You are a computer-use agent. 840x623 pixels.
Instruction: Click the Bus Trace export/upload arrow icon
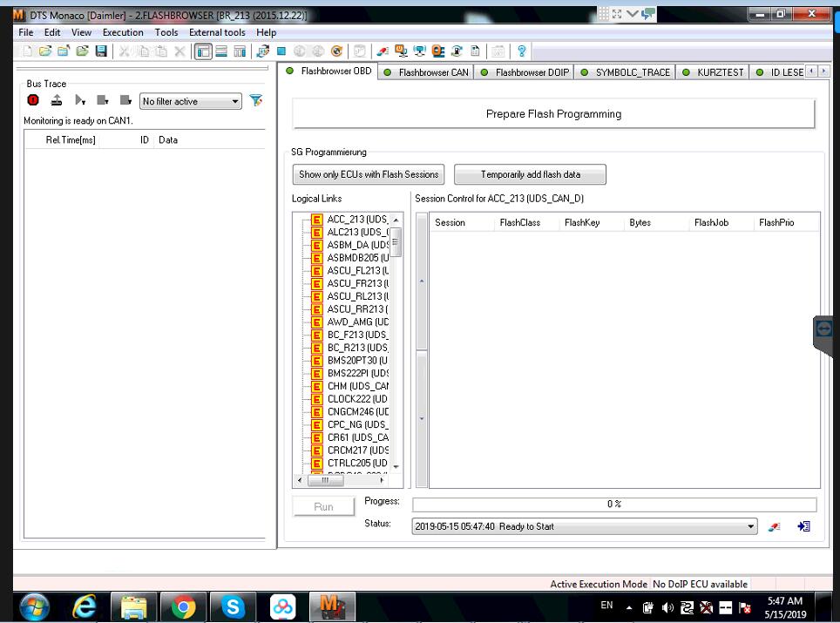tap(57, 100)
